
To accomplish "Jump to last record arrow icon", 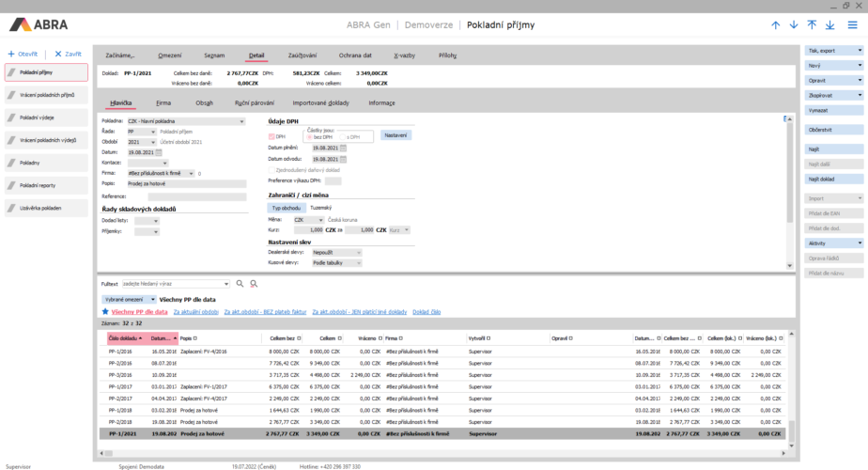I will pyautogui.click(x=829, y=24).
